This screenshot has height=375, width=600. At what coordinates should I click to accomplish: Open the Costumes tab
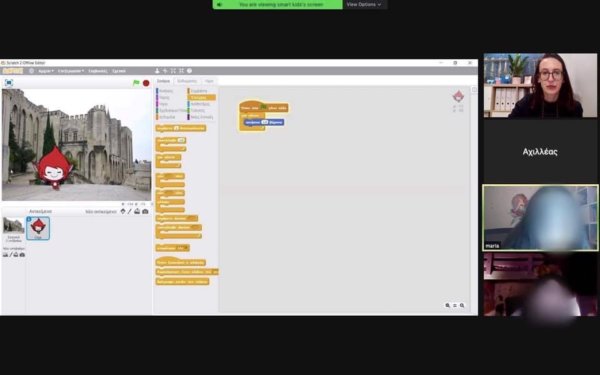pyautogui.click(x=187, y=81)
